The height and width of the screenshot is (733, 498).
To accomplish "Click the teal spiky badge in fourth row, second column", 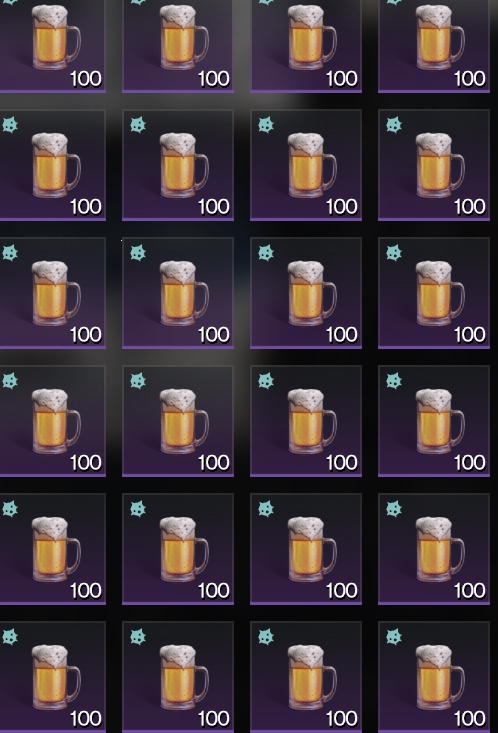I will (x=138, y=381).
